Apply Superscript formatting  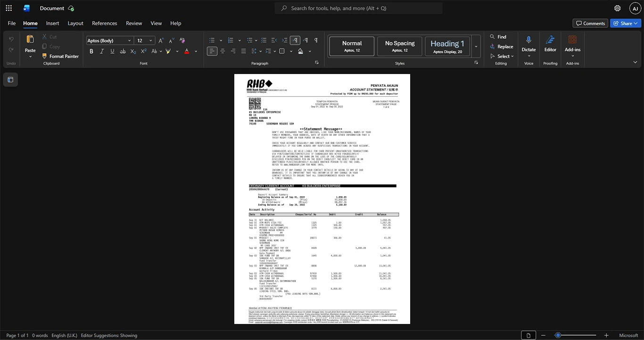pos(143,51)
